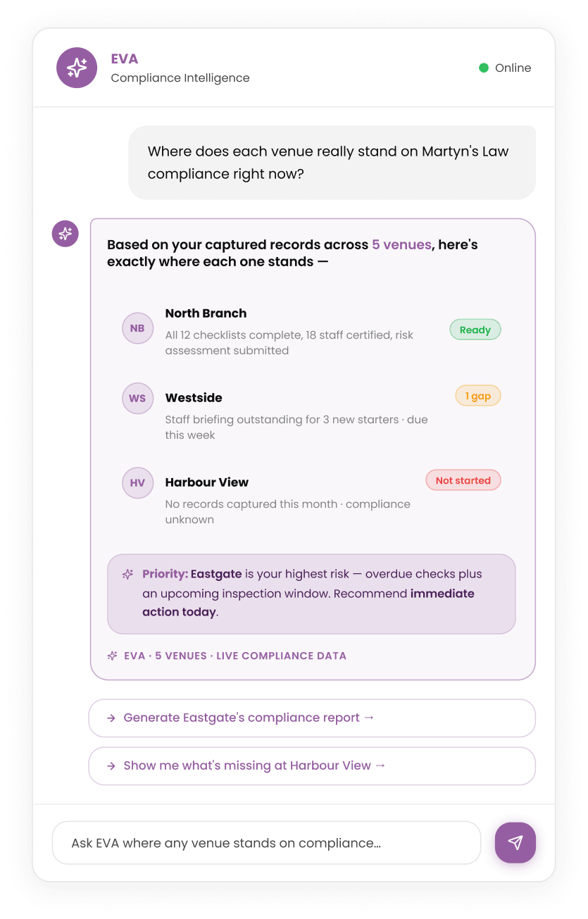Click the green Online status dot
Viewport: 588px width, 919px height.
click(484, 68)
